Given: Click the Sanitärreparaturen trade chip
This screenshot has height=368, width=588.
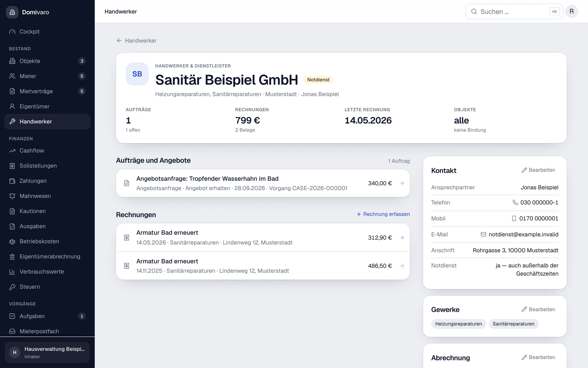Looking at the screenshot, I should [513, 324].
